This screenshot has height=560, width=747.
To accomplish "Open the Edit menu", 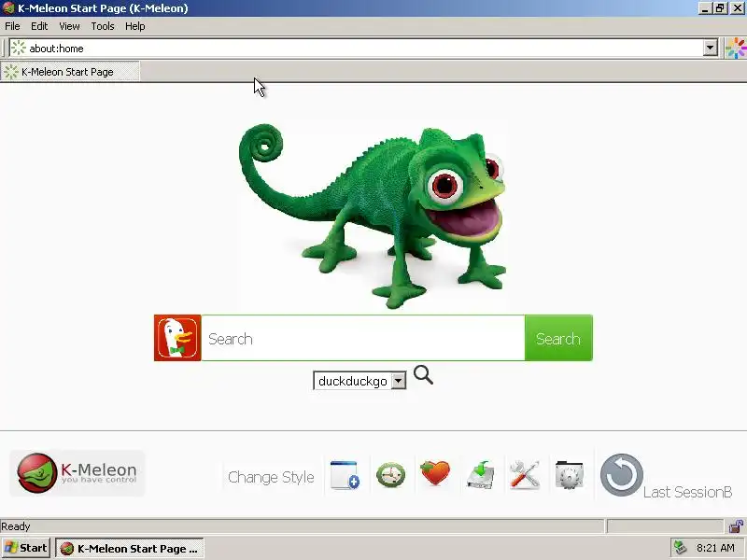I will pos(39,26).
